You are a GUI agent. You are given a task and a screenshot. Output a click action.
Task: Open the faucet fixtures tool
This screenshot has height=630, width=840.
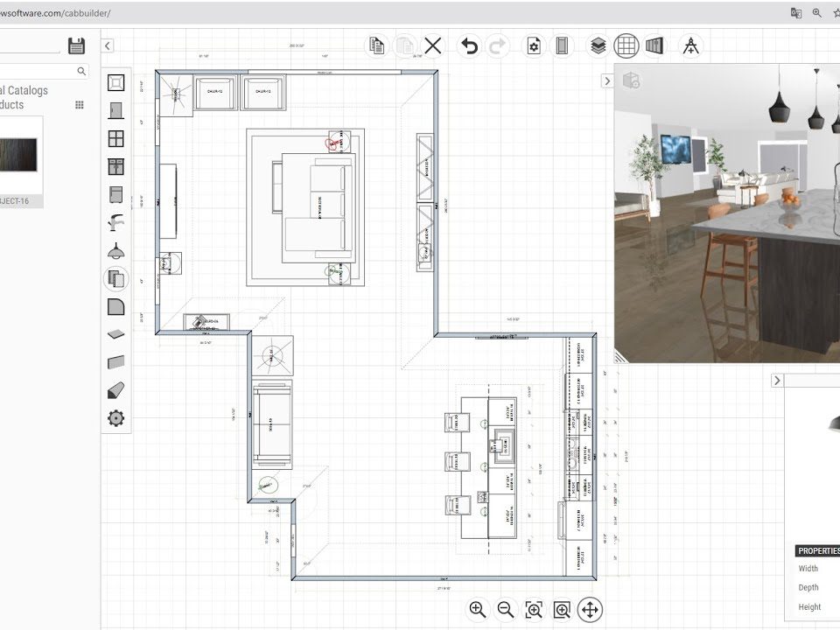pos(115,222)
